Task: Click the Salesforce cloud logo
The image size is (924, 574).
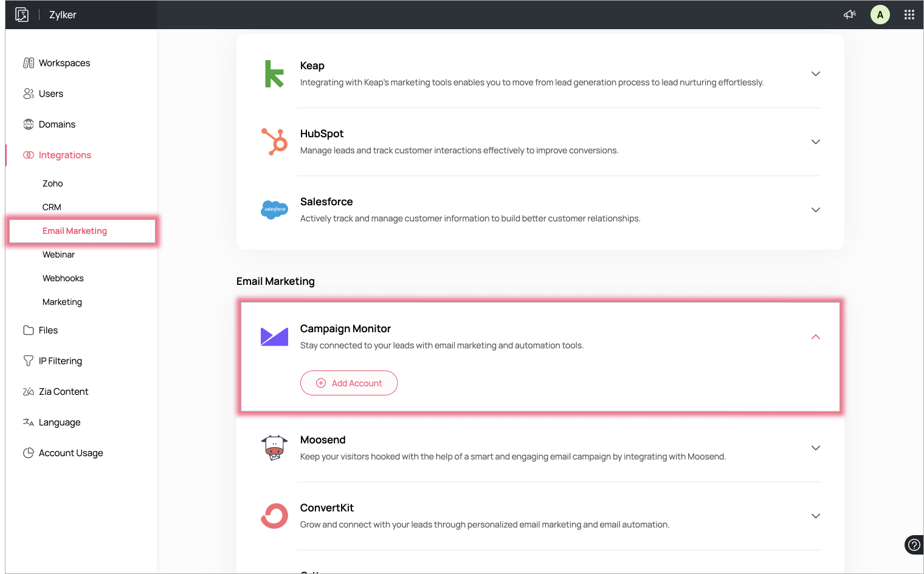Action: click(x=274, y=210)
